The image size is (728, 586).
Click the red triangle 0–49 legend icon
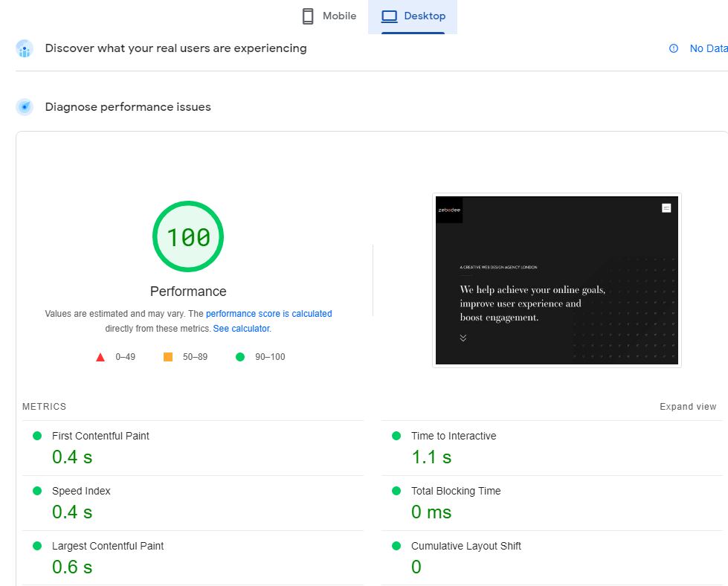click(100, 357)
